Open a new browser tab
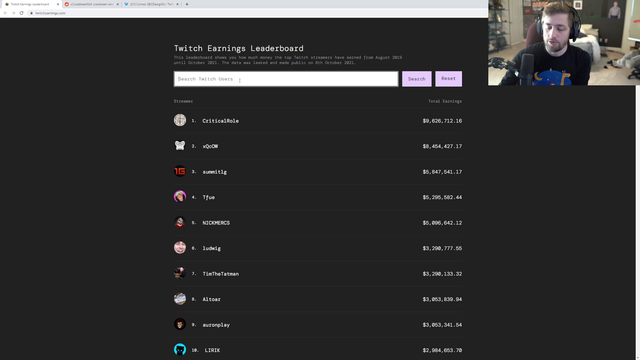640x360 pixels. pos(187,4)
